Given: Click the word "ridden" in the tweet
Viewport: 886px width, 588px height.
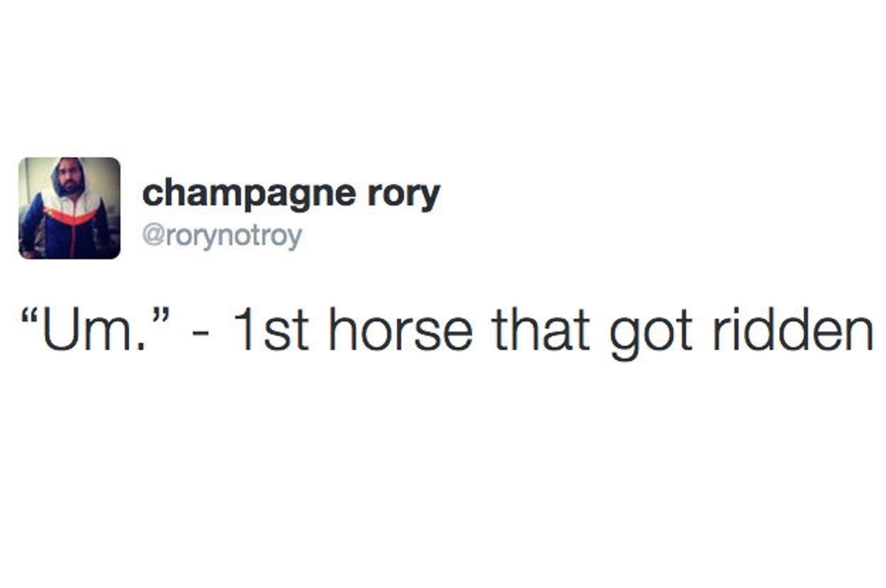Looking at the screenshot, I should (x=792, y=331).
